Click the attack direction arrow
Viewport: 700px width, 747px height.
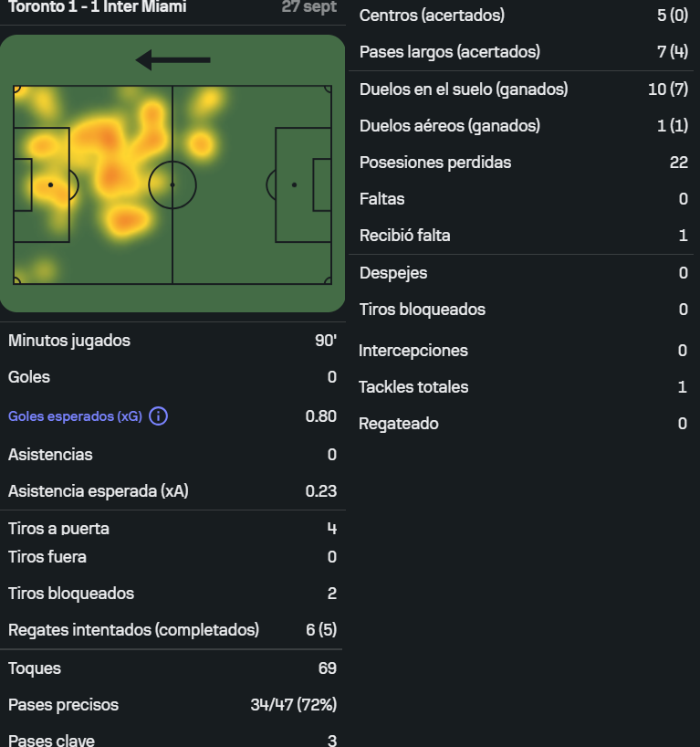coord(172,60)
